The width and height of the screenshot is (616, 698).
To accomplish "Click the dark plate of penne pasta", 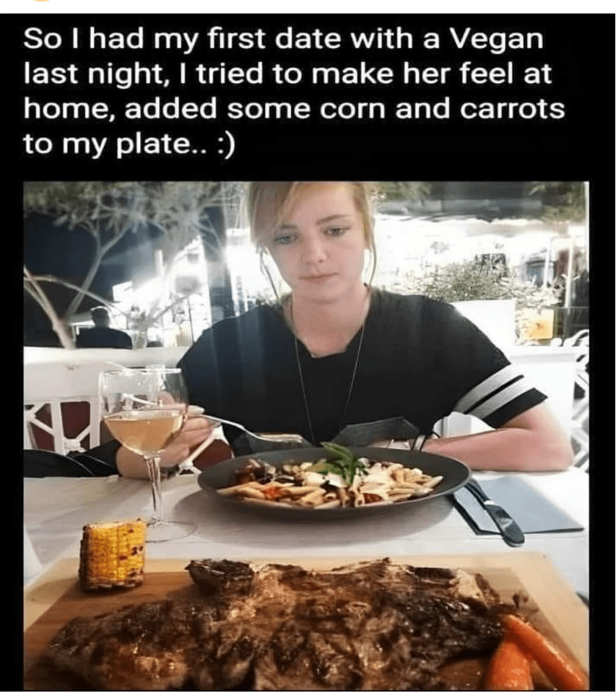I will [334, 481].
